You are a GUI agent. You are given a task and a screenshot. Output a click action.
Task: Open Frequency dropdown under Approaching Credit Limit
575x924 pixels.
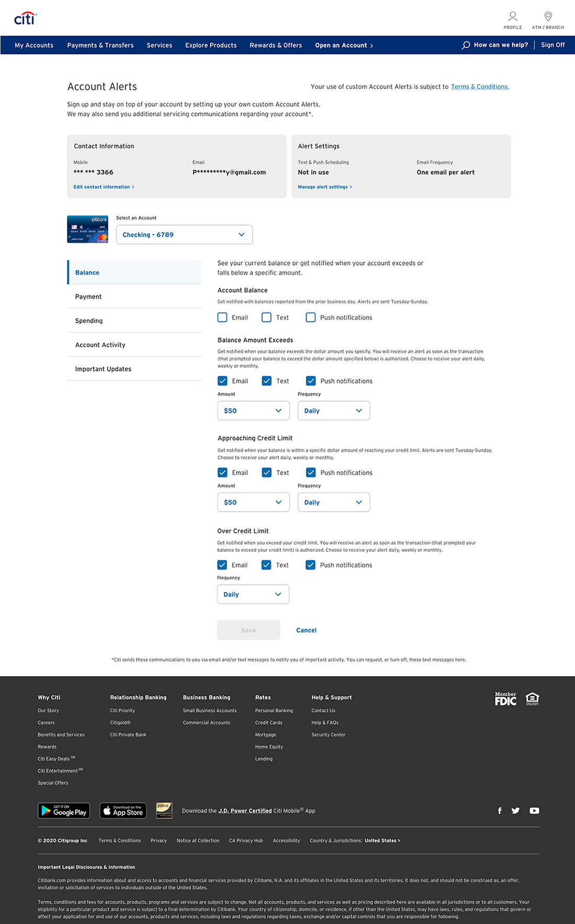click(x=334, y=502)
